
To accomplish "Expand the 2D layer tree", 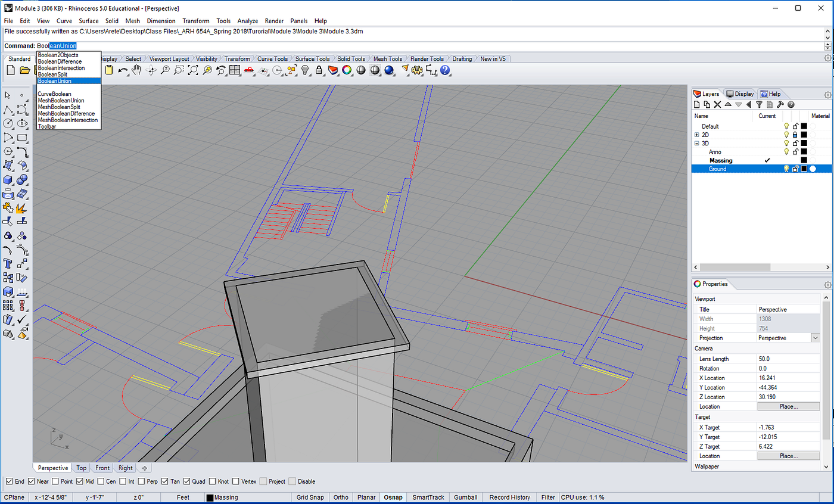I will click(x=697, y=135).
